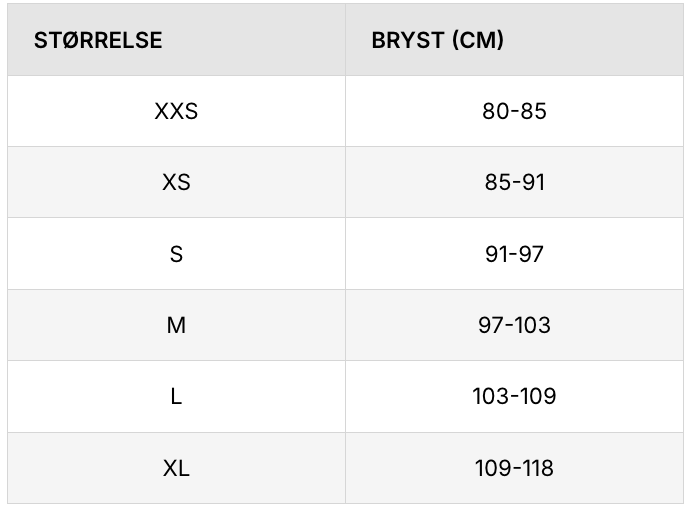Select the size label for 85-91 cm
This screenshot has height=506, width=686.
pyautogui.click(x=176, y=183)
